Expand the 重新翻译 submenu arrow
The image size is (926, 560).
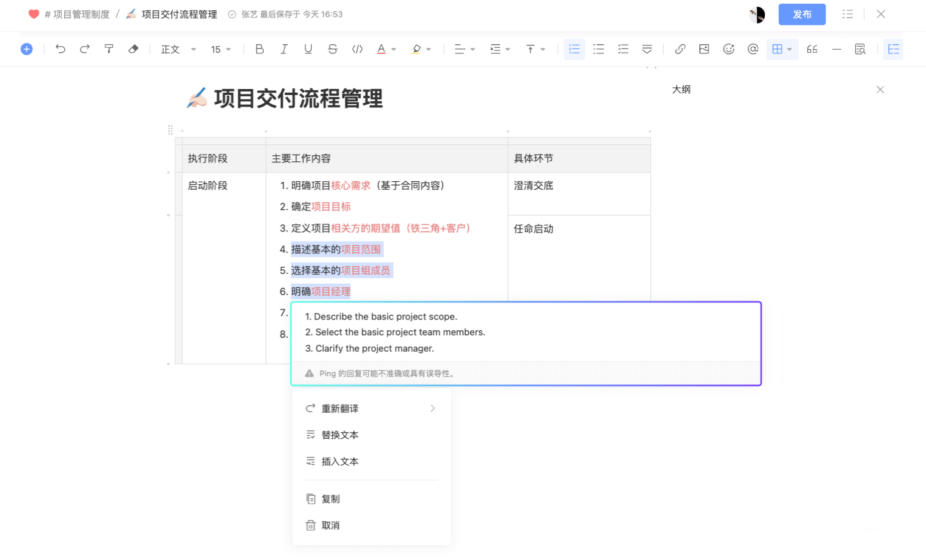[433, 408]
